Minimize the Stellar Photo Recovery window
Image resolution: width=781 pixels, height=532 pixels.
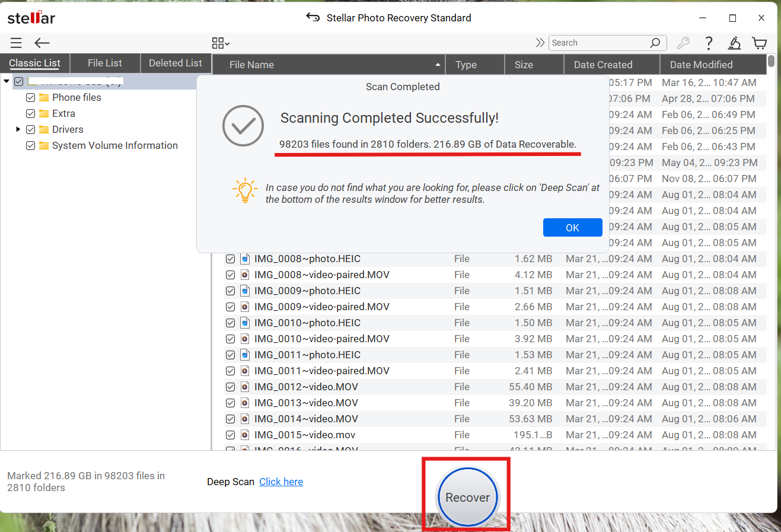[703, 18]
